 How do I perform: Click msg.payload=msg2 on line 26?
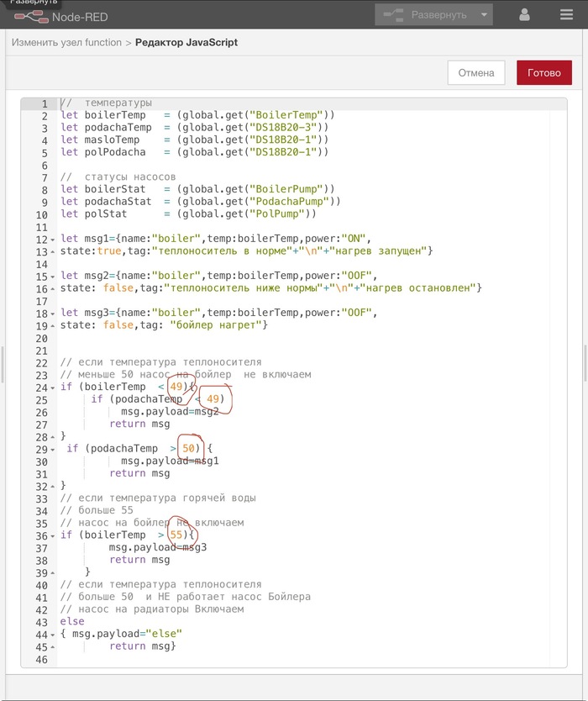(170, 411)
